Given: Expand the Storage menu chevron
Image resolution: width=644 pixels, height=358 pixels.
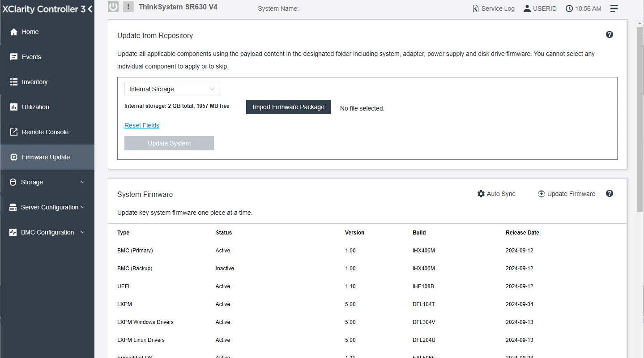Looking at the screenshot, I should coord(83,182).
